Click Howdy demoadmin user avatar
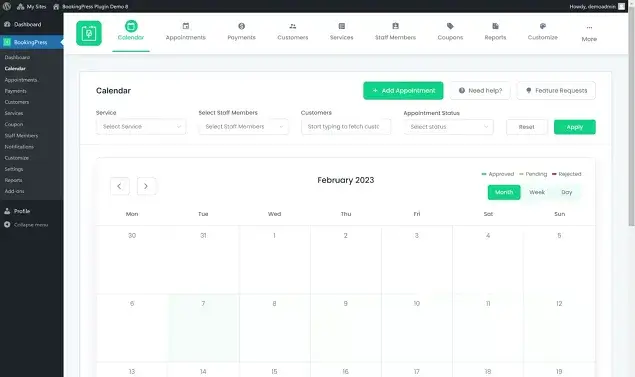Image resolution: width=635 pixels, height=377 pixels. [x=621, y=6]
